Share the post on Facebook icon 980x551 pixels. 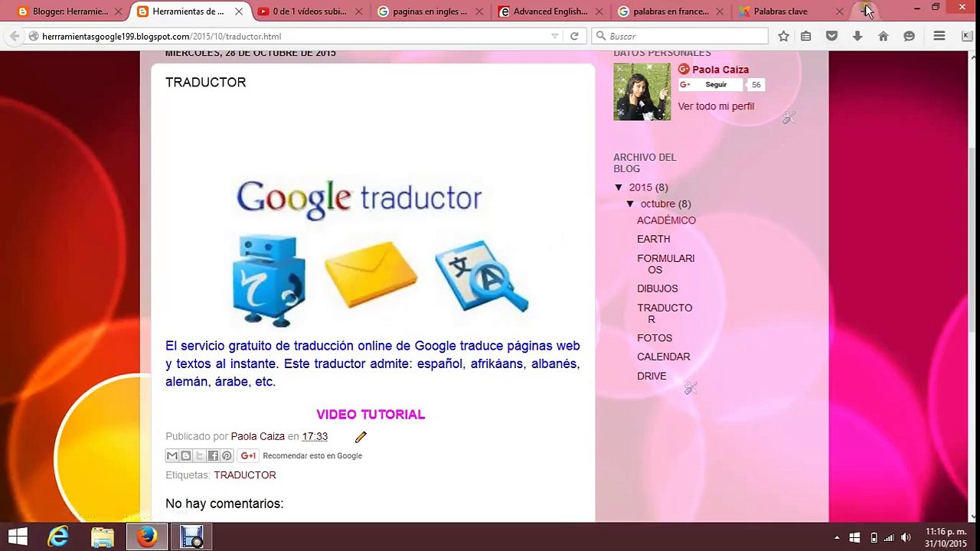tap(214, 456)
